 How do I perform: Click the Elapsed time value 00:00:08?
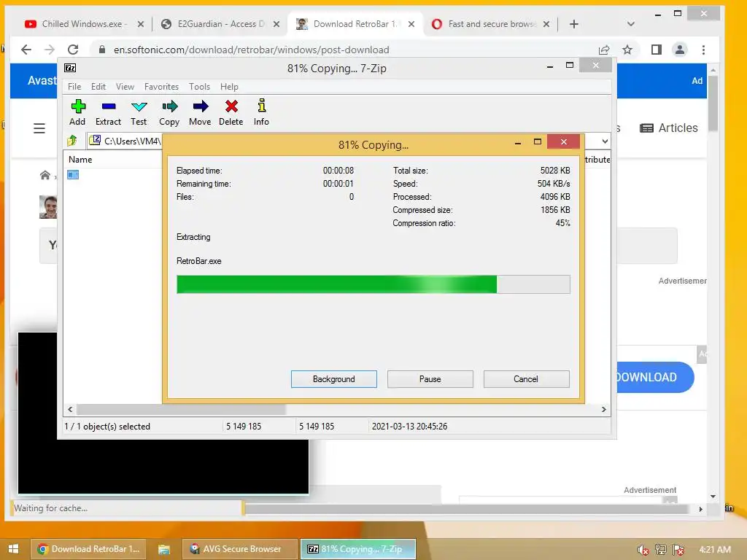(x=338, y=171)
